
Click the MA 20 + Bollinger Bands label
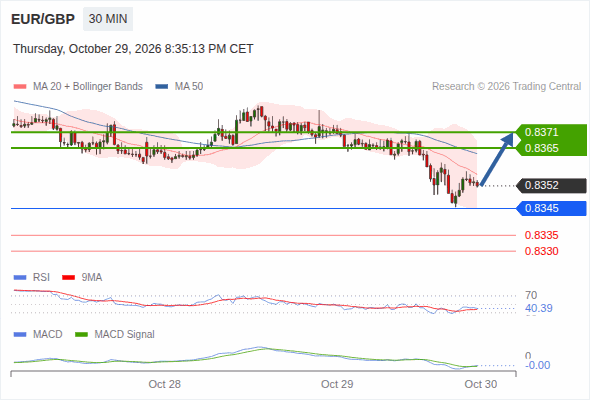[88, 87]
